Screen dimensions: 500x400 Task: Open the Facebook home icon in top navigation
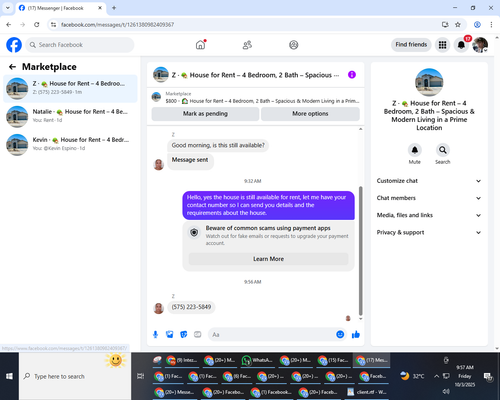(200, 45)
